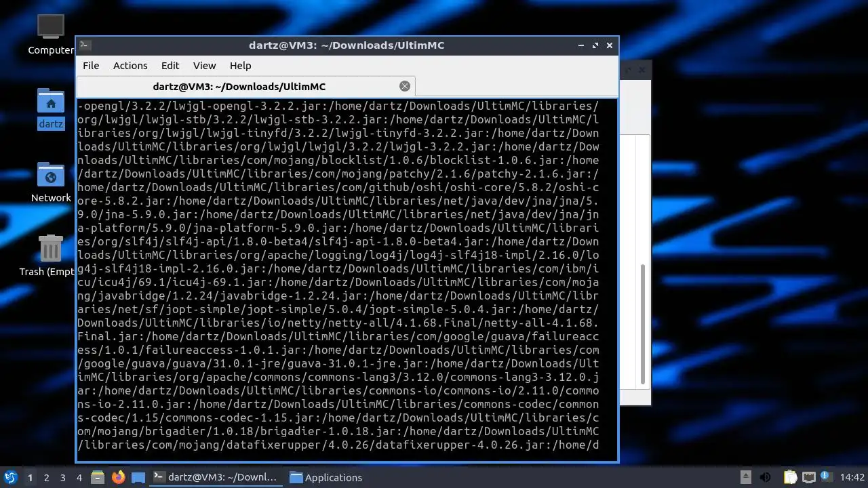This screenshot has width=868, height=488.
Task: Open the Lubuntu start menu
Action: click(10, 478)
